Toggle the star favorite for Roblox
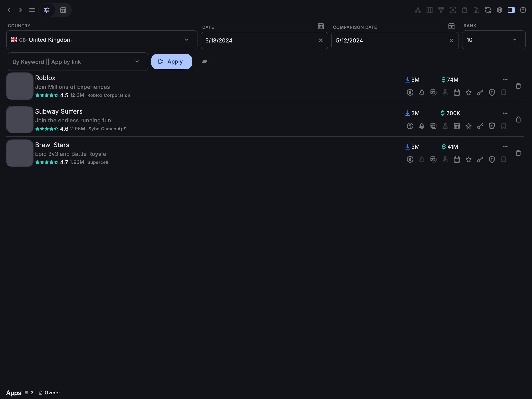 (x=469, y=92)
